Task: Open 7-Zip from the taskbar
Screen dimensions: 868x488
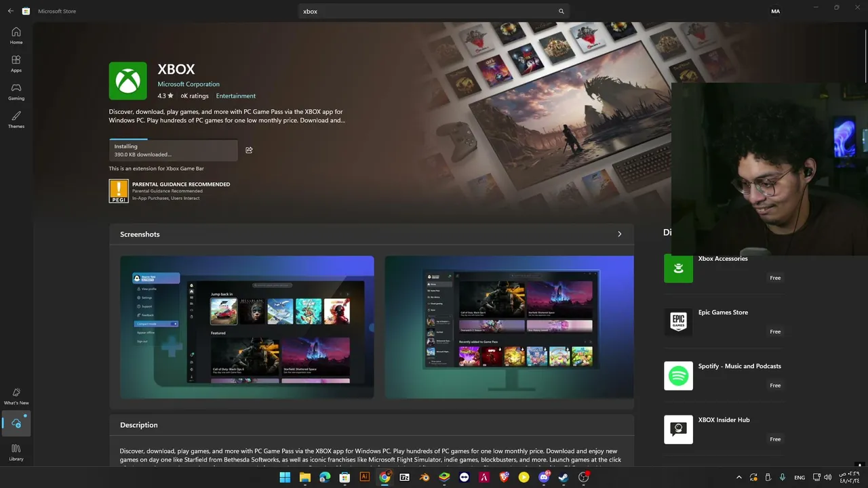Action: click(x=404, y=477)
